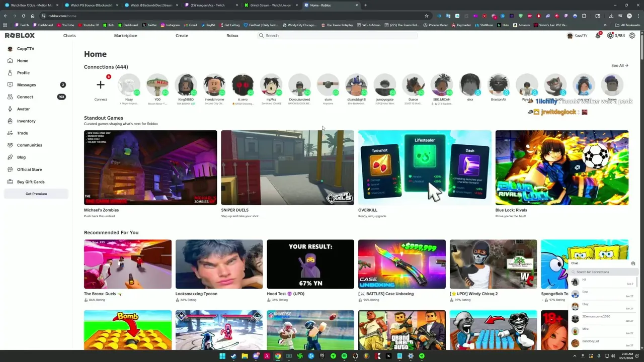
Task: Add a connection with the plus icon
Action: 101,85
